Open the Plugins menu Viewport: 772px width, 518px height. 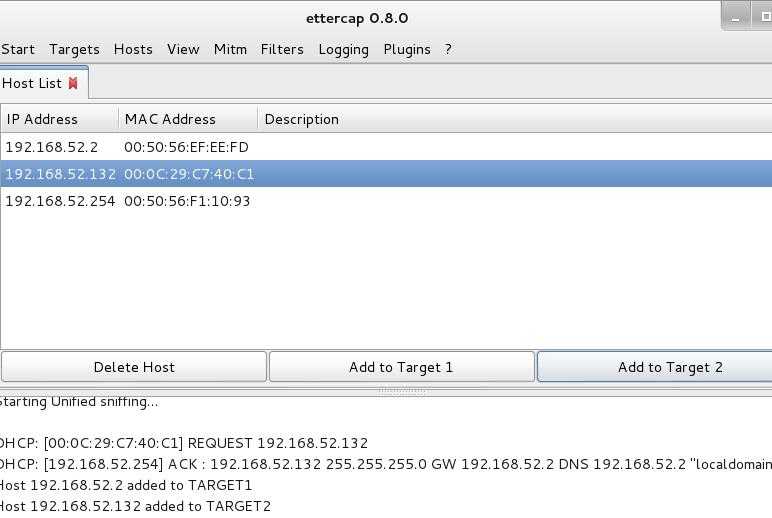[x=407, y=49]
